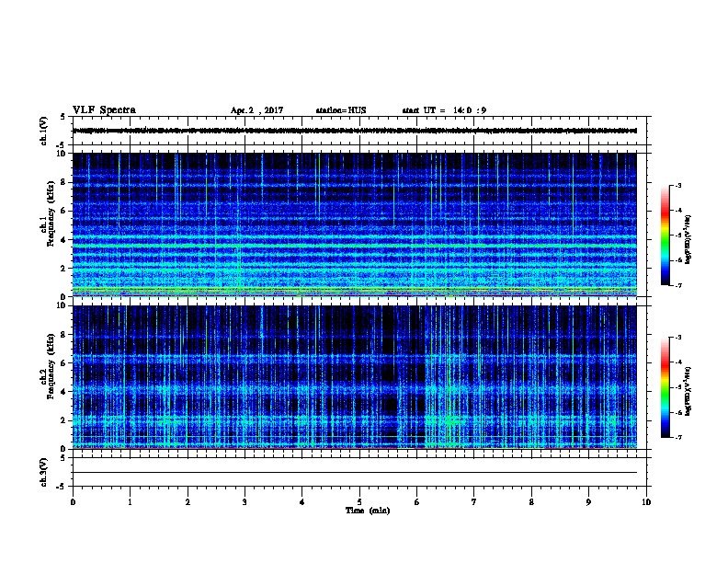
Task: Click the ch.2 spectrogram "4" kHz tick label
Action: point(63,392)
